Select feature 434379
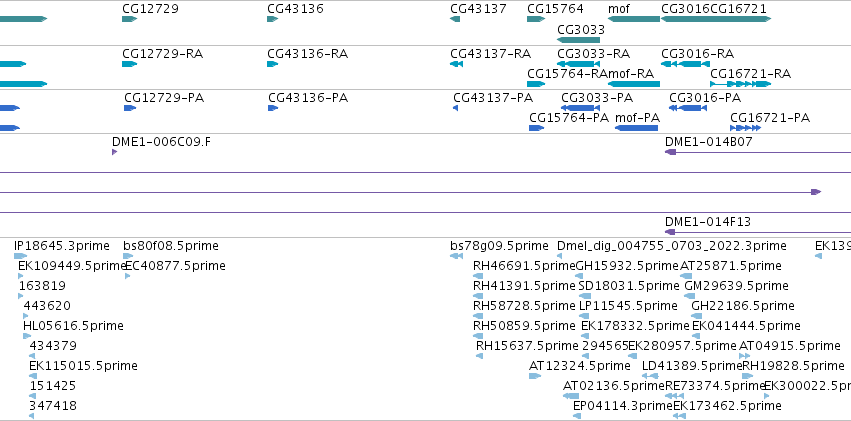 tap(32, 356)
